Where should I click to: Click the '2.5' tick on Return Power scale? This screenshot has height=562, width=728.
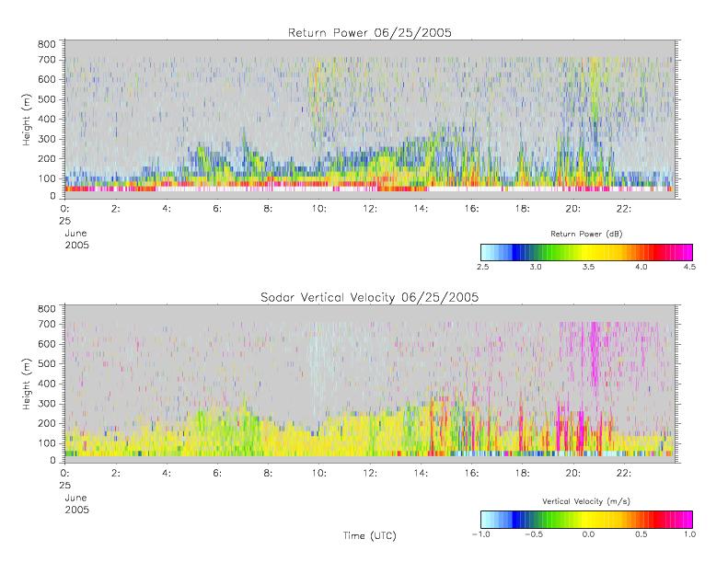pyautogui.click(x=482, y=267)
